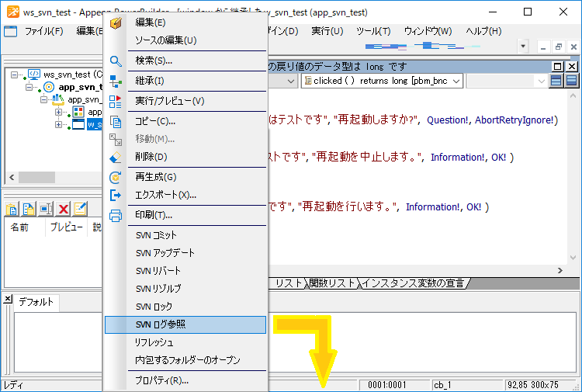The height and width of the screenshot is (392, 582).
Task: Close the output pane with its X
Action: point(9,299)
